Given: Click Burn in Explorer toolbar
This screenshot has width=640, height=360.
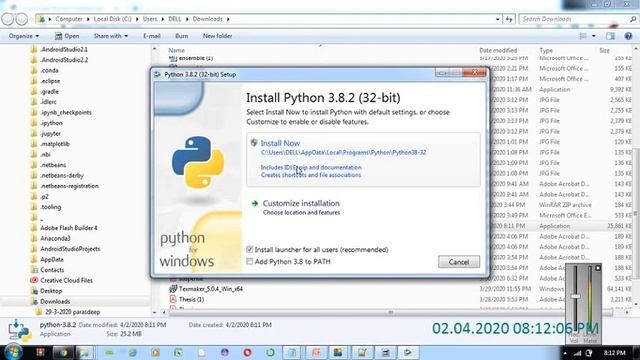Looking at the screenshot, I should point(182,36).
